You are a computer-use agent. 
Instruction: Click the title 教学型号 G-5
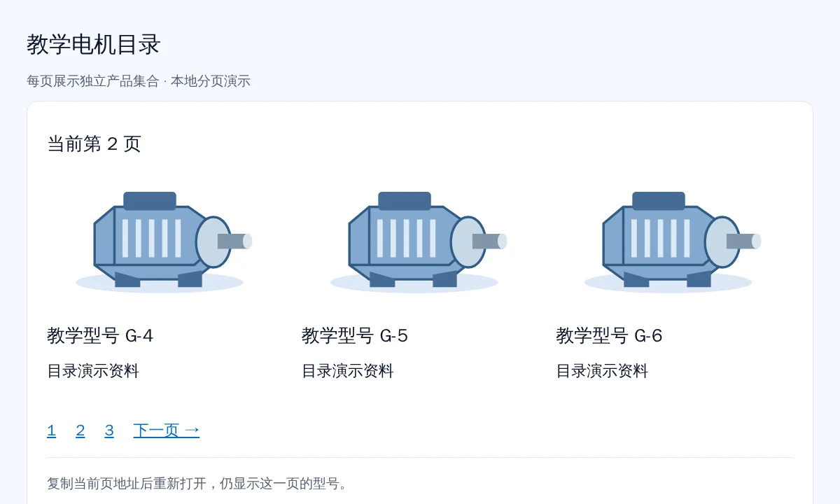tap(355, 336)
